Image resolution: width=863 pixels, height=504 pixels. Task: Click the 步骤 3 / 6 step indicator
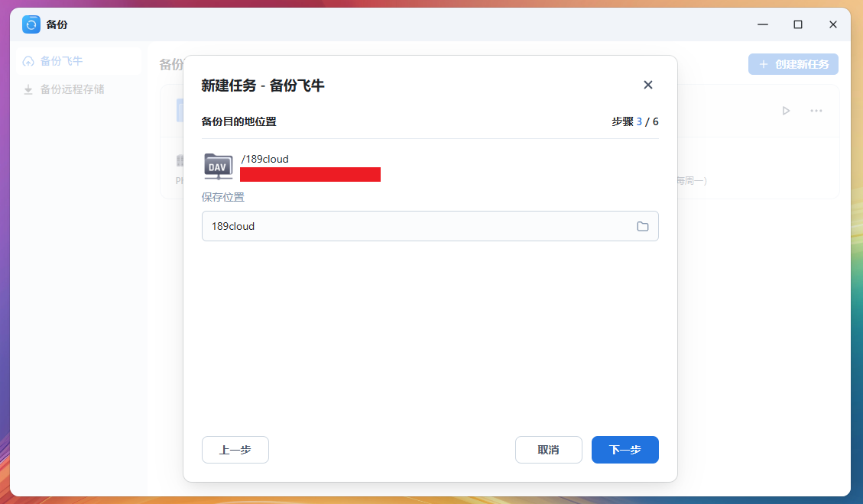click(x=634, y=121)
